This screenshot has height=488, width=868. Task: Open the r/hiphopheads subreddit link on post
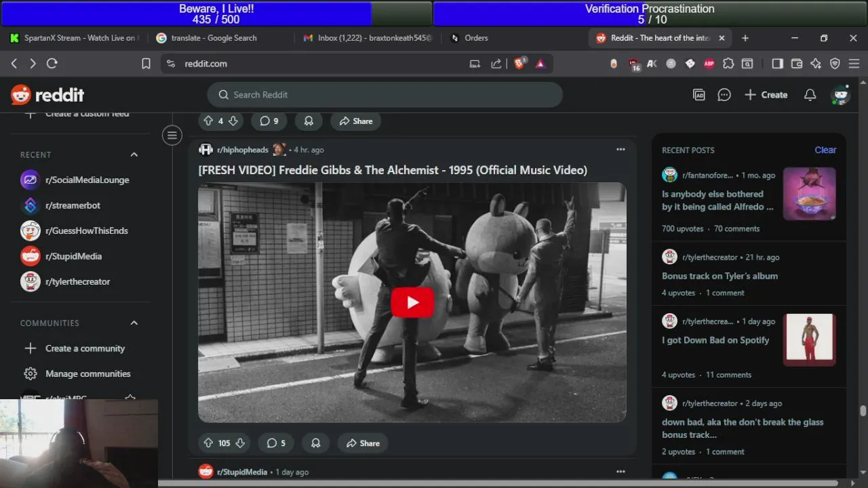tap(243, 150)
